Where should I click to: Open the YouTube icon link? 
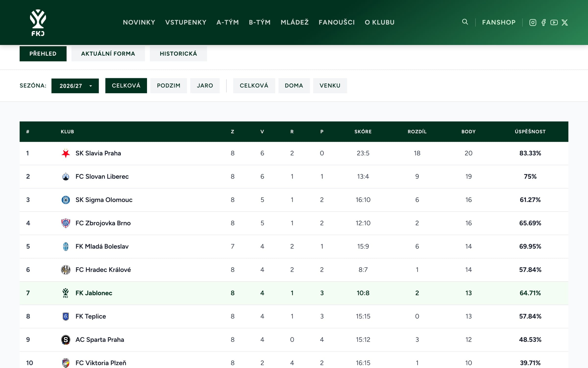coord(554,23)
